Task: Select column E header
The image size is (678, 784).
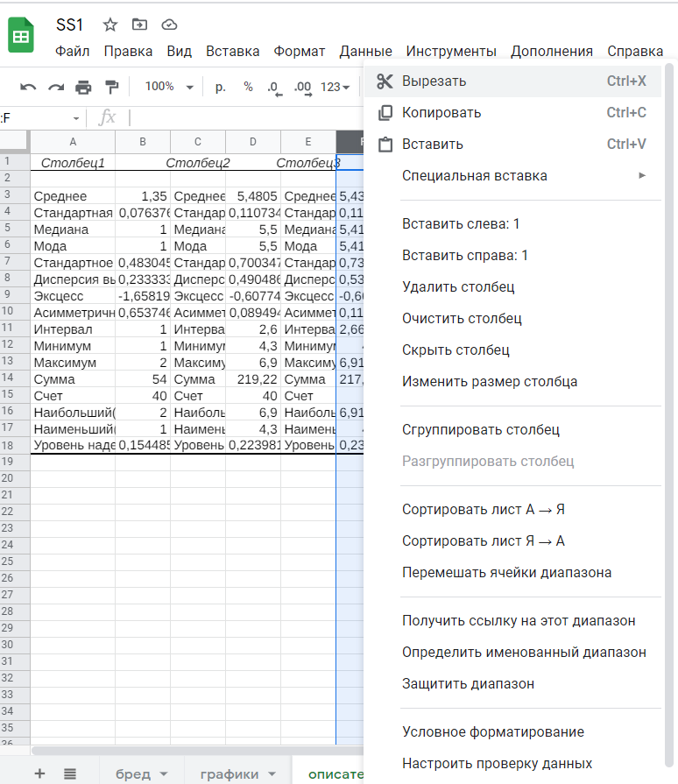Action: pyautogui.click(x=308, y=142)
